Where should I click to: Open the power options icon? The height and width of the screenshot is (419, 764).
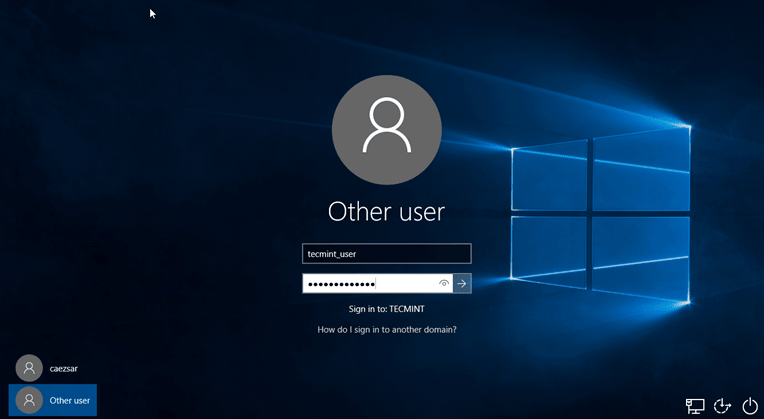750,405
